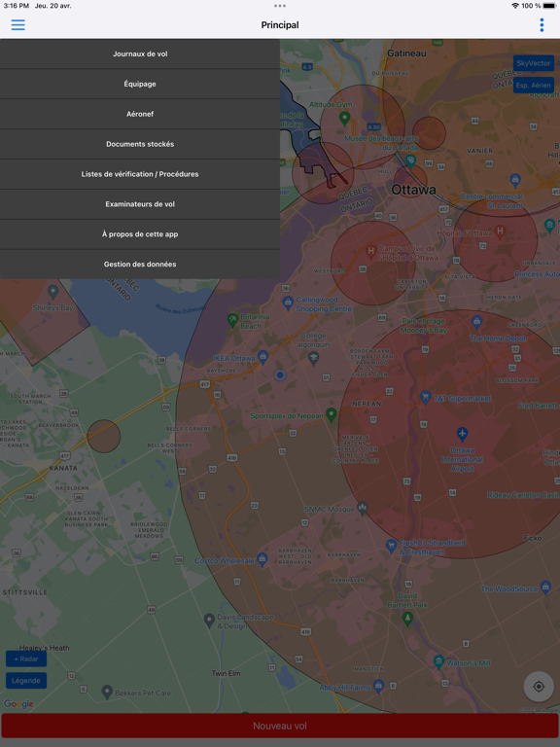Tap the 3:16 PM clock
The width and height of the screenshot is (560, 747).
pyautogui.click(x=17, y=6)
